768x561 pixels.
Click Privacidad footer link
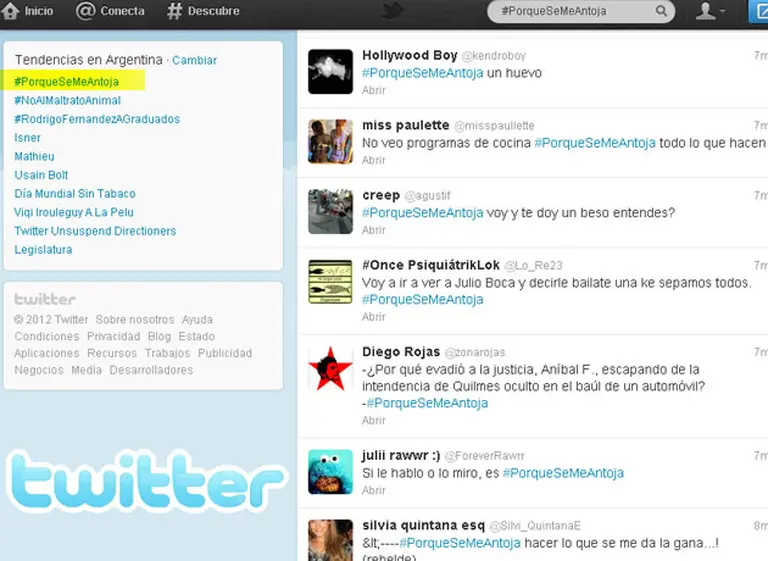[x=114, y=336]
